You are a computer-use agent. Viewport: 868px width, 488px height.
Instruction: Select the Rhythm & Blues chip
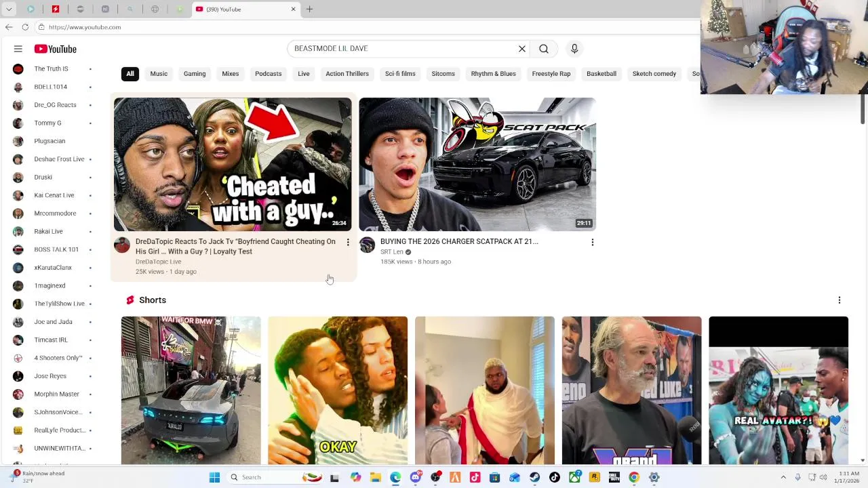(x=494, y=74)
